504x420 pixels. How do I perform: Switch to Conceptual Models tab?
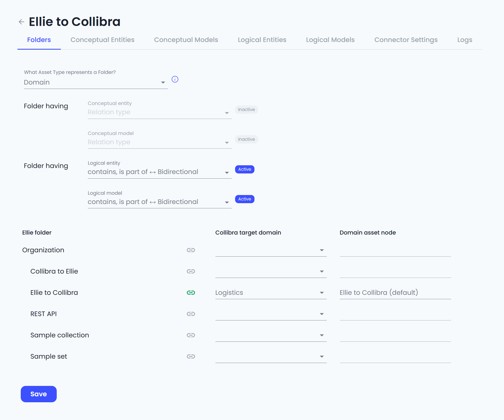click(x=186, y=40)
